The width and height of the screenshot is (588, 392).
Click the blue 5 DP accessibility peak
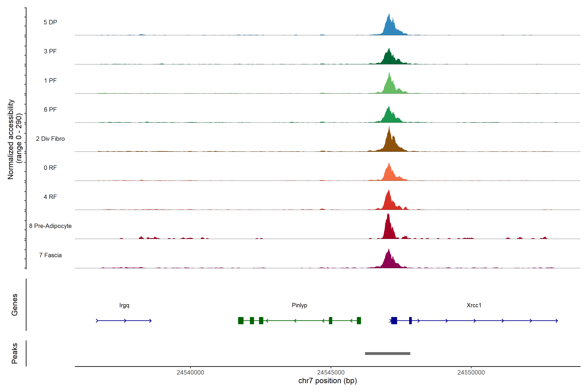389,27
